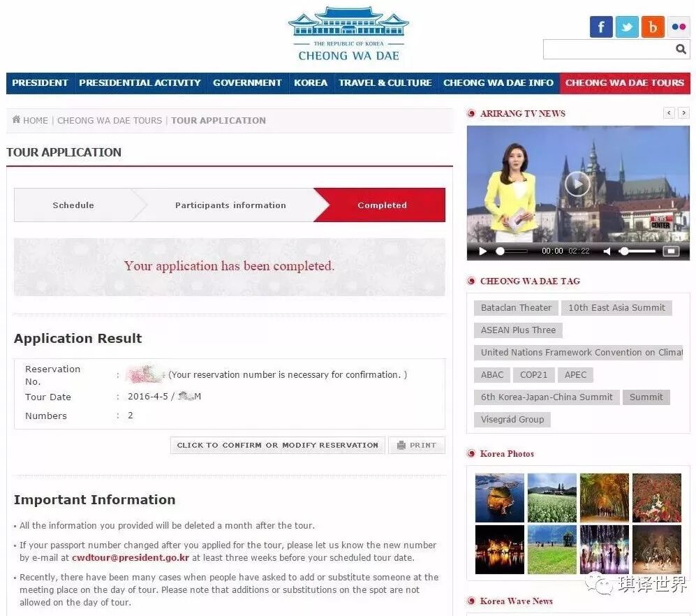Viewport: 696px width, 616px height.
Task: Click the tour date value 2016-4-5
Action: click(x=148, y=397)
